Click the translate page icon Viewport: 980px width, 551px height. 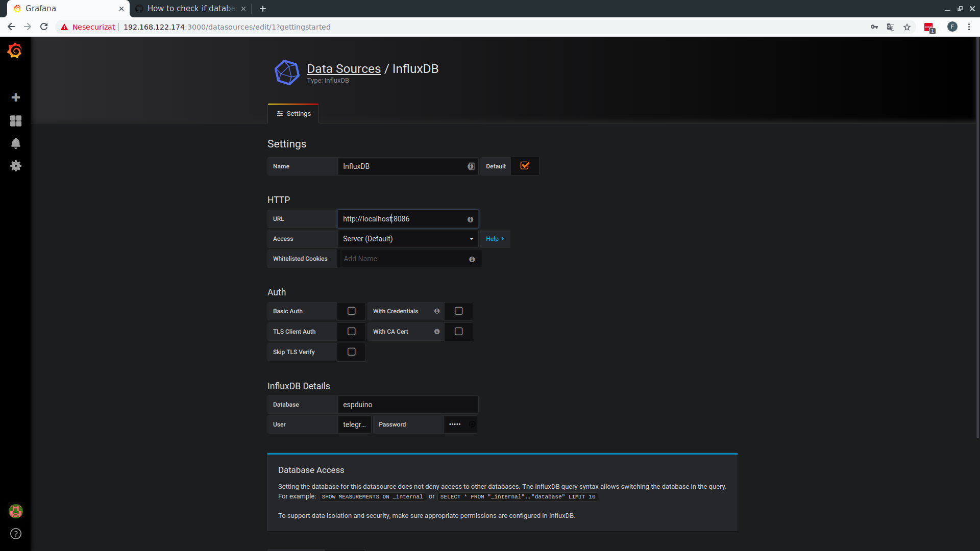[891, 27]
